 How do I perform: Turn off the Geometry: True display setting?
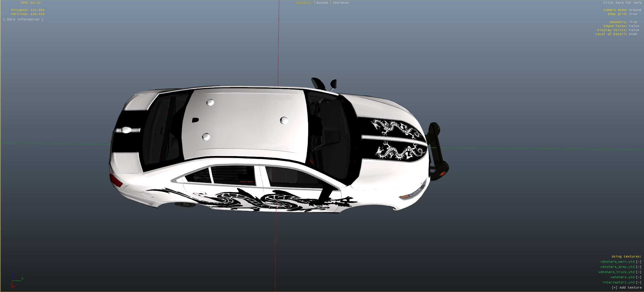pos(633,22)
